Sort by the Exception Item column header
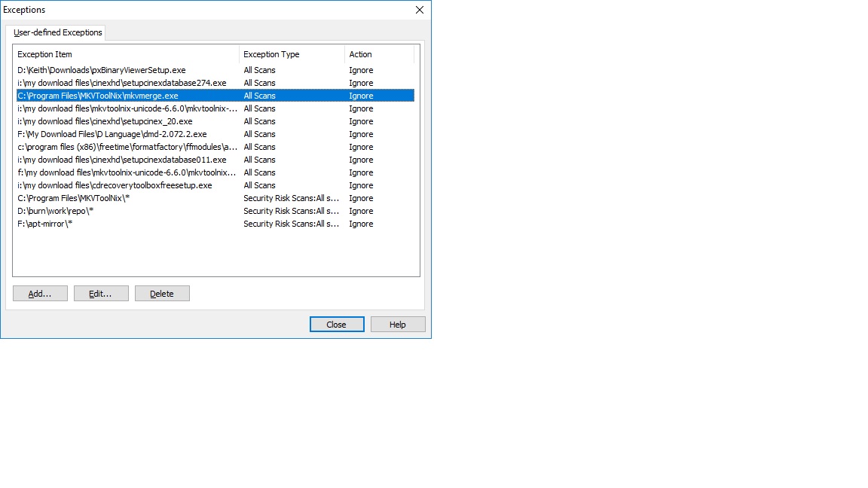This screenshot has width=868, height=488. (x=125, y=54)
